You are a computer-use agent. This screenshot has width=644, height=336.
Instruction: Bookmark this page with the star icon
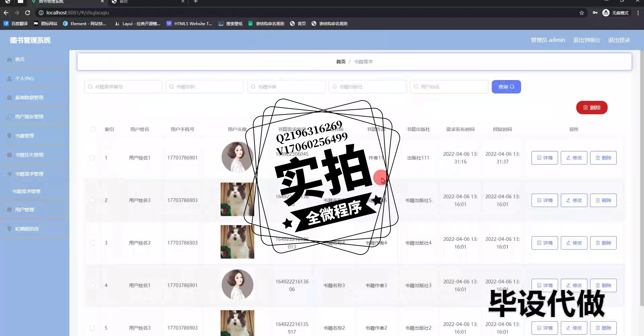tap(582, 13)
